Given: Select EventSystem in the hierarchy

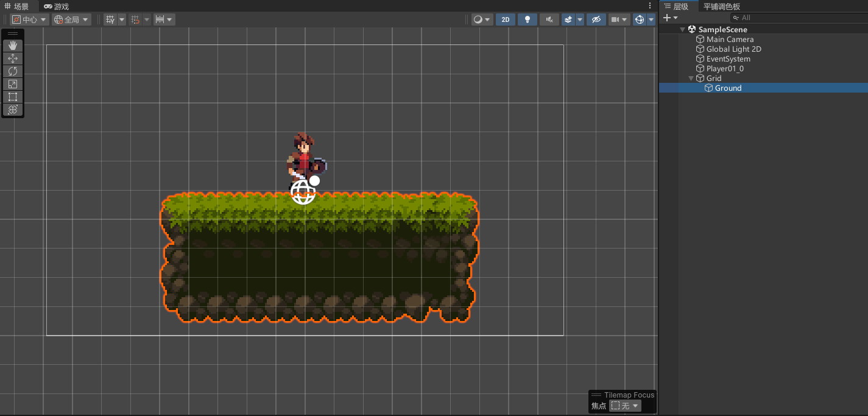Looking at the screenshot, I should pyautogui.click(x=728, y=58).
